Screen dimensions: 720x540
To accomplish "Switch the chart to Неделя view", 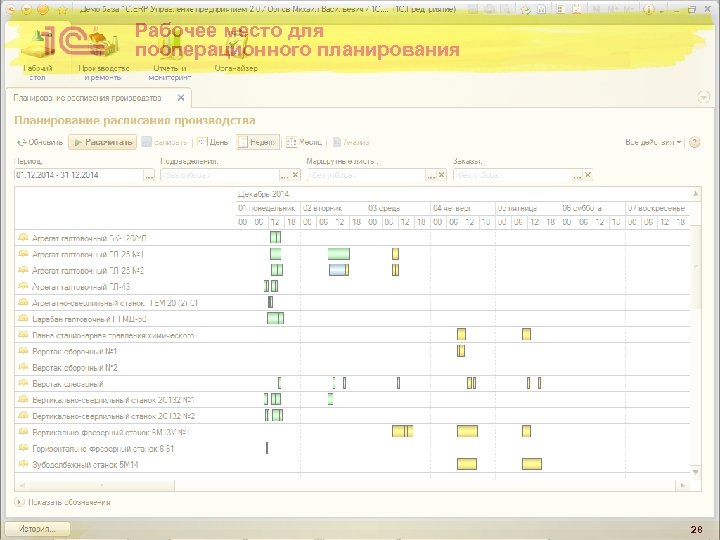I will pyautogui.click(x=258, y=142).
